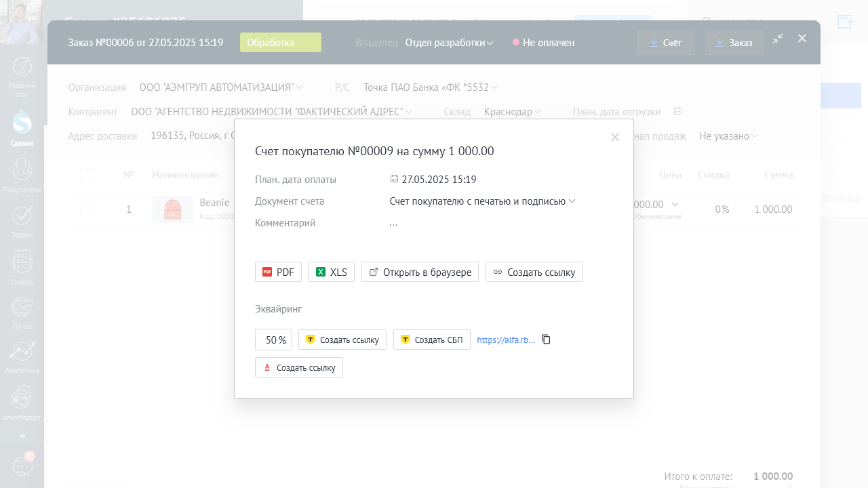868x488 pixels.
Task: Click the Не оплачен payment status
Action: point(544,43)
